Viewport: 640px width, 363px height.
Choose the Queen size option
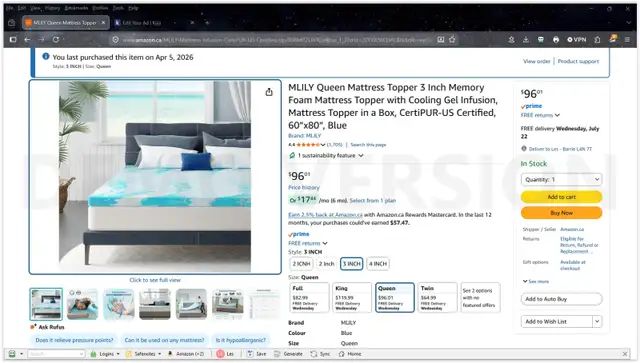coord(395,298)
